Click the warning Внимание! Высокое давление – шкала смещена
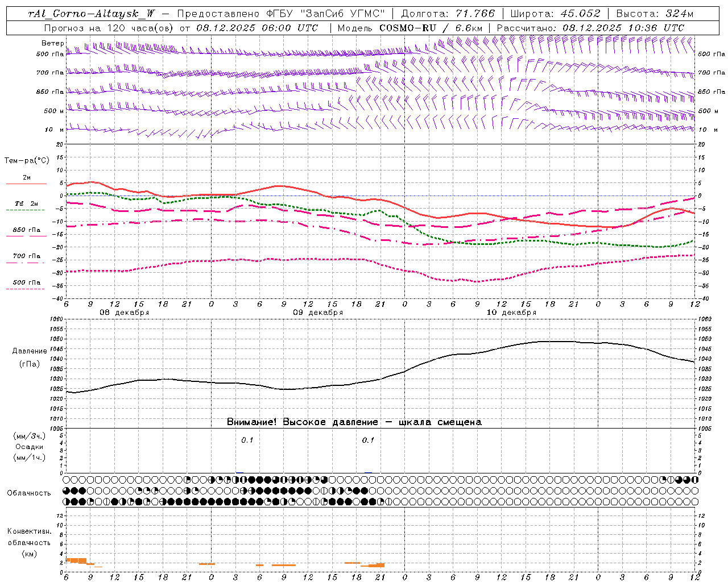 pos(354,422)
